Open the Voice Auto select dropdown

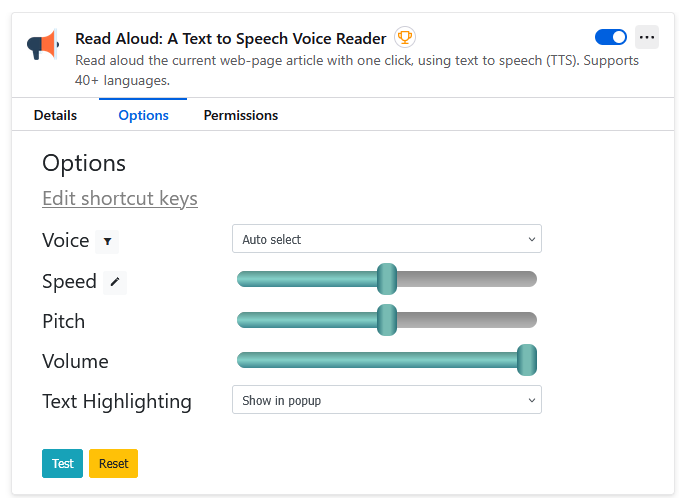(387, 239)
